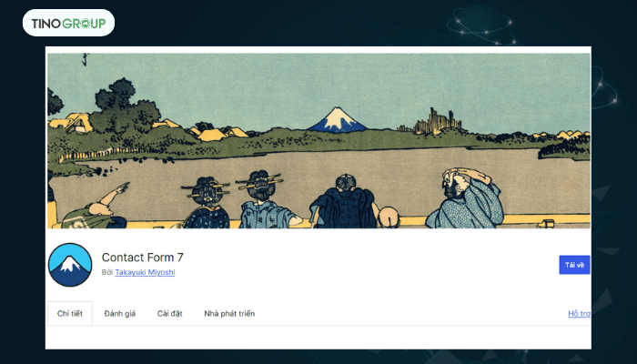Image resolution: width=637 pixels, height=364 pixels.
Task: Click the castle silhouette on the horizon
Action: [x=436, y=121]
